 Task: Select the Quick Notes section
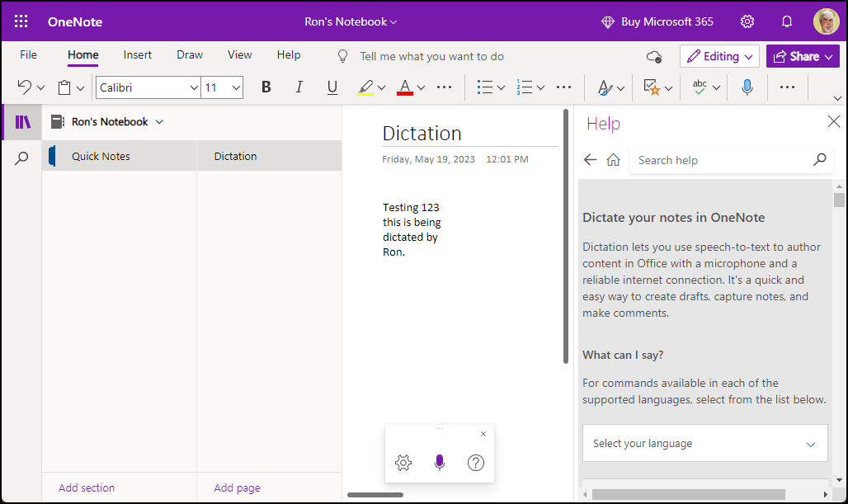pyautogui.click(x=119, y=156)
